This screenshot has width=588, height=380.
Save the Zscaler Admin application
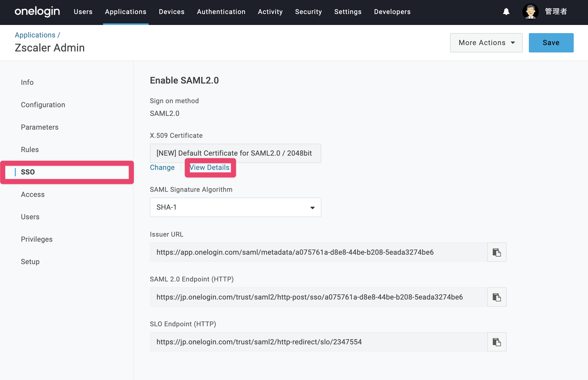click(x=551, y=43)
